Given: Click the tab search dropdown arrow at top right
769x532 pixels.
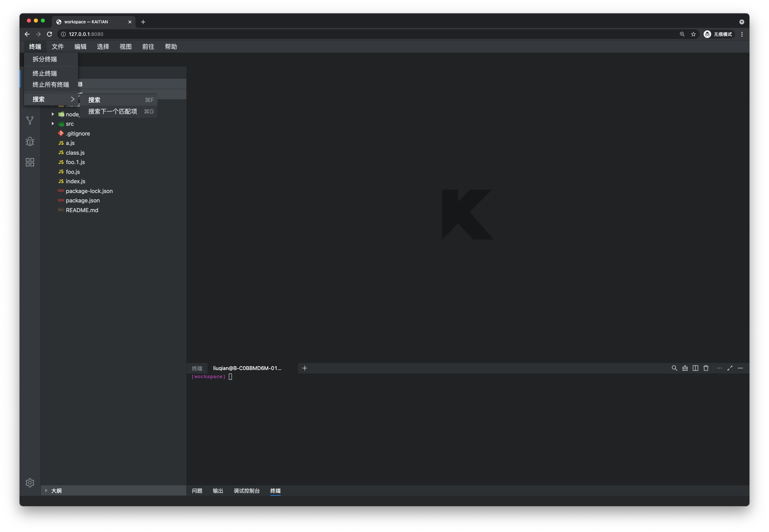Looking at the screenshot, I should tap(741, 22).
